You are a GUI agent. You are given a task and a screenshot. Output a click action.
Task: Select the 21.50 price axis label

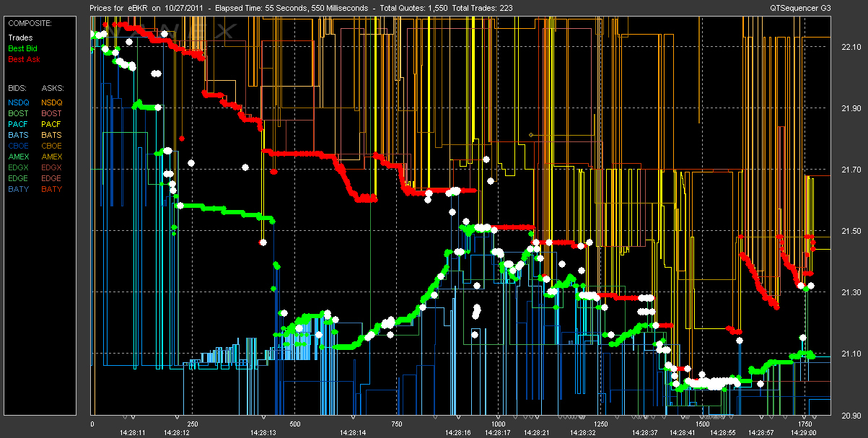click(x=851, y=231)
